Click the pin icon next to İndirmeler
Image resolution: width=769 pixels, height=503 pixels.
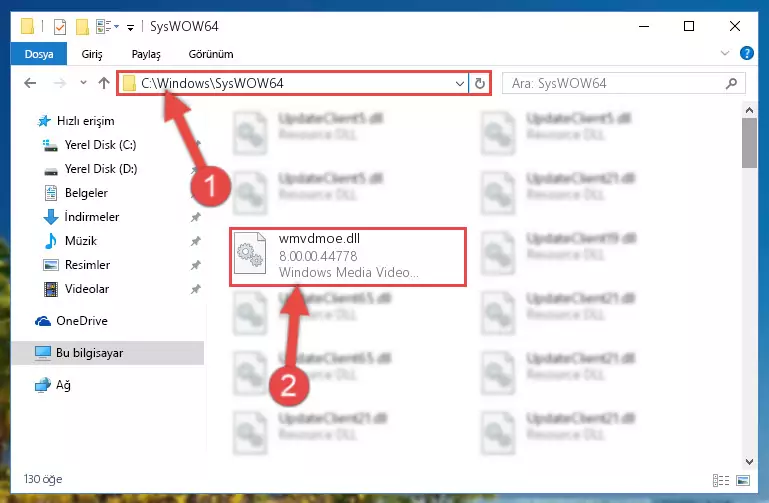pyautogui.click(x=196, y=217)
